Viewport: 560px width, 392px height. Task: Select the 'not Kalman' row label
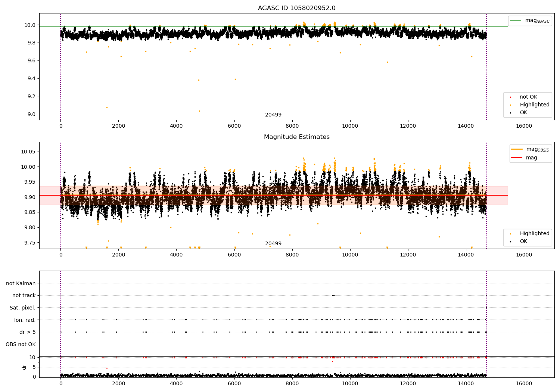tap(21, 283)
